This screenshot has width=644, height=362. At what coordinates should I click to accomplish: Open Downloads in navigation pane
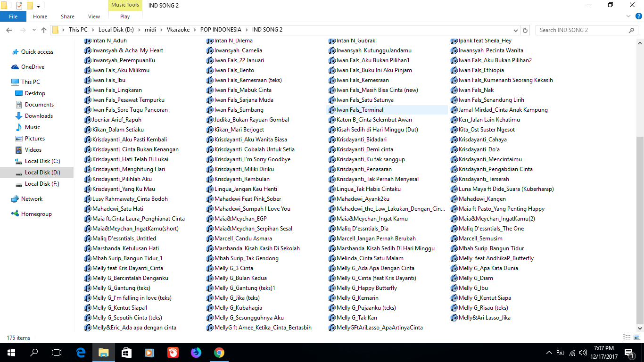(39, 116)
